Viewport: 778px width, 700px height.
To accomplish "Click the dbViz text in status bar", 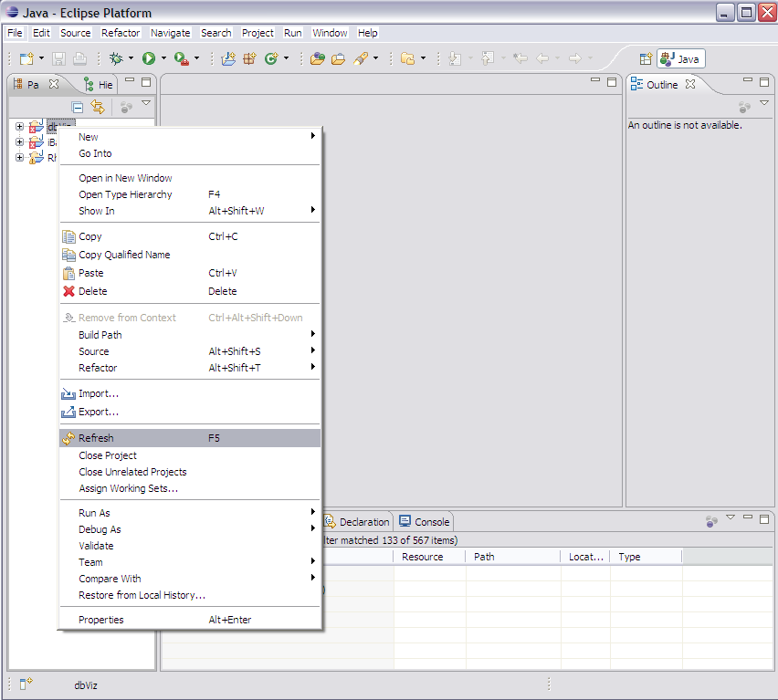I will [x=86, y=685].
